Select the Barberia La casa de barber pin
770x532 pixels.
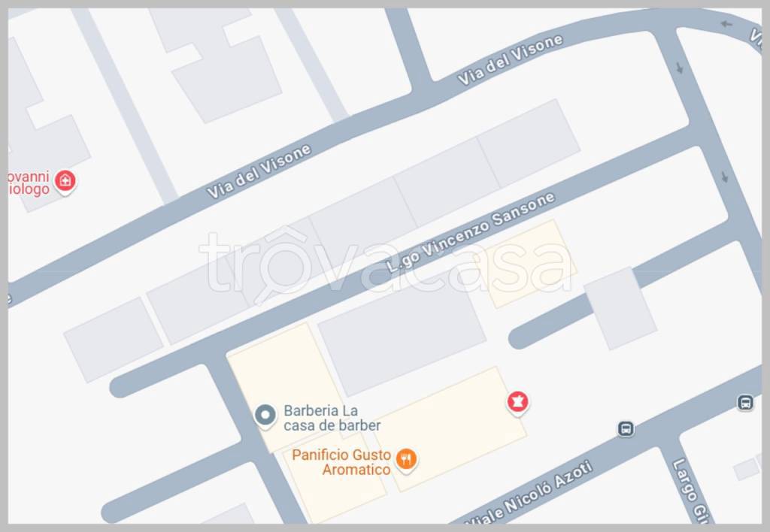pos(265,416)
